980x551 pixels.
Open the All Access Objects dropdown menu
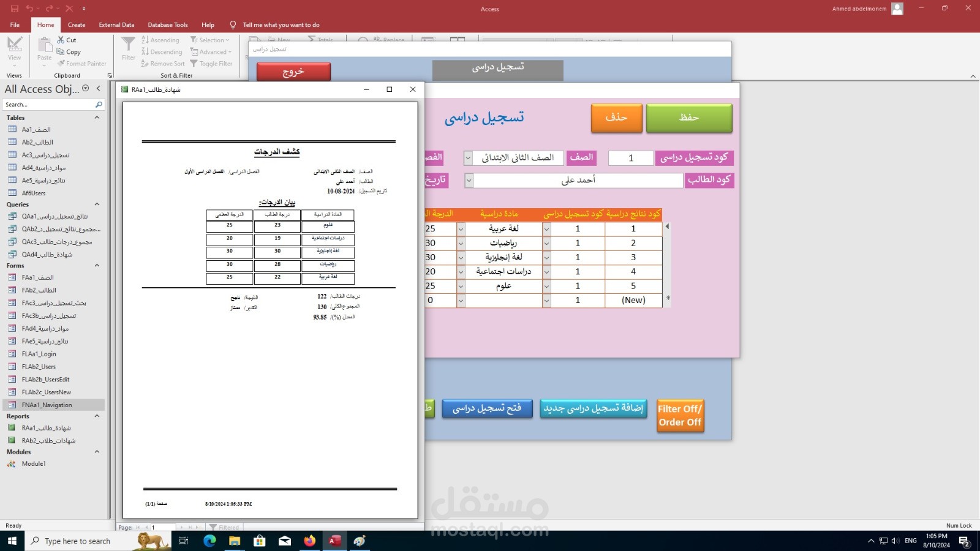86,89
